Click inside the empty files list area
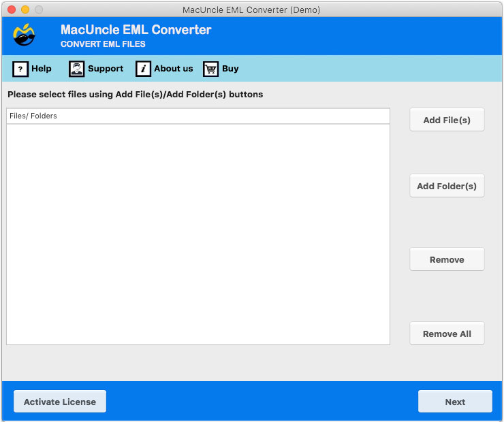The height and width of the screenshot is (422, 504). 198,234
